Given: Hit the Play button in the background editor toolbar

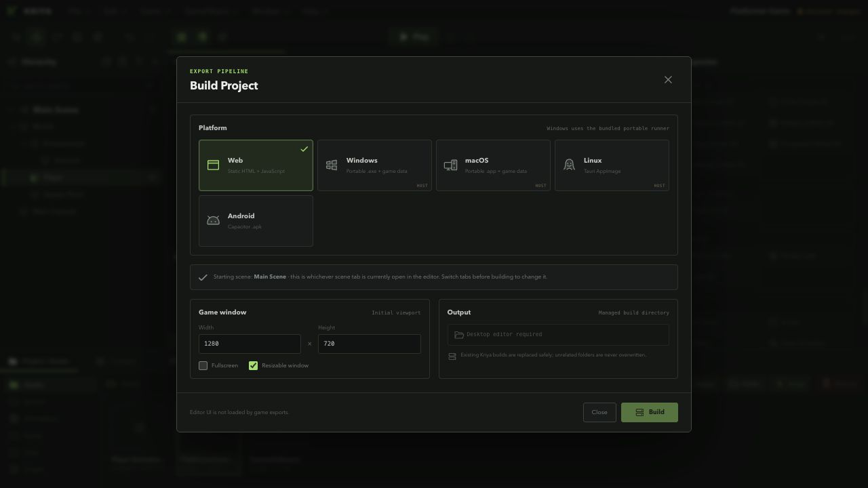Looking at the screenshot, I should click(x=414, y=37).
